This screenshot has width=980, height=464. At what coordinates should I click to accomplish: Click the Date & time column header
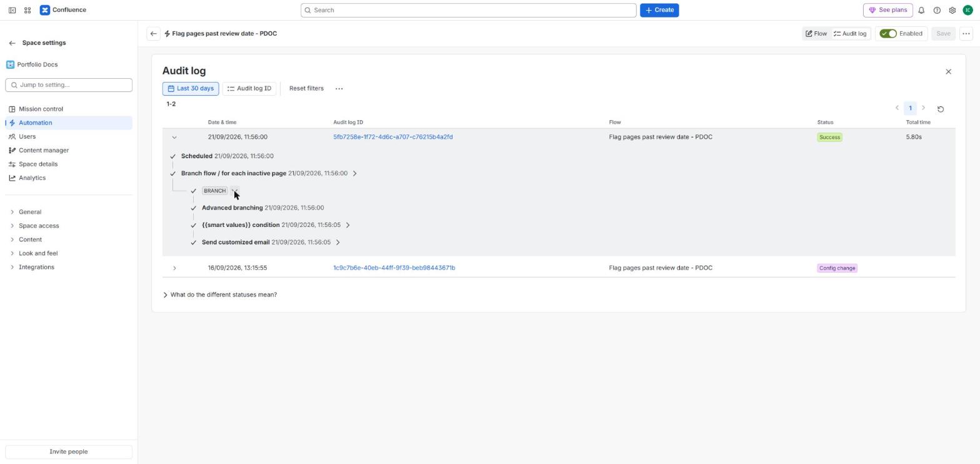point(222,123)
